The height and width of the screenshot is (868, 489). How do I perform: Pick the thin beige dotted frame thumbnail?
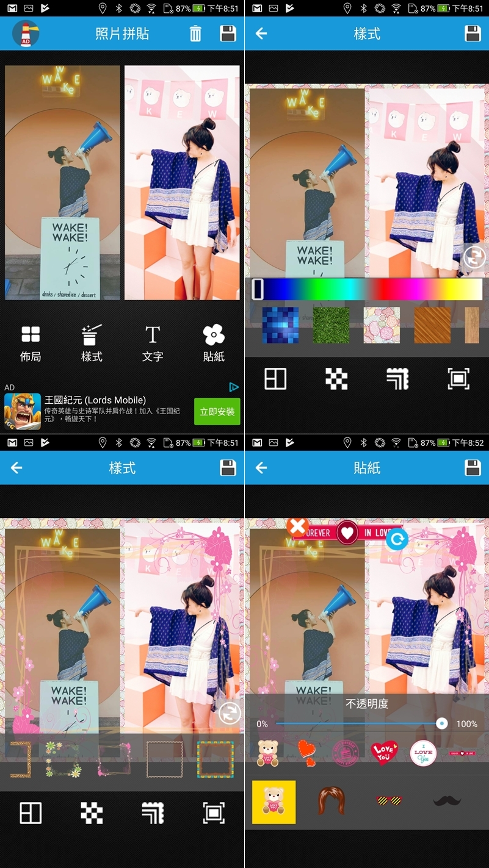point(165,759)
